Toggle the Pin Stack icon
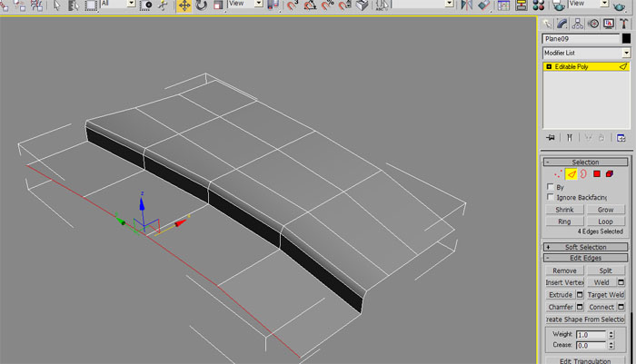The height and width of the screenshot is (364, 636). pos(551,138)
